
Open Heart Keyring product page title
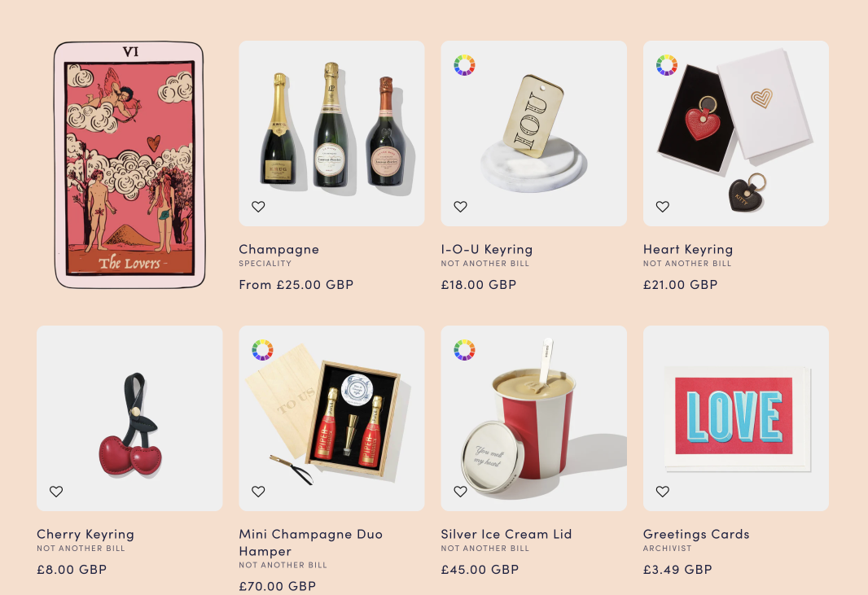(x=687, y=249)
